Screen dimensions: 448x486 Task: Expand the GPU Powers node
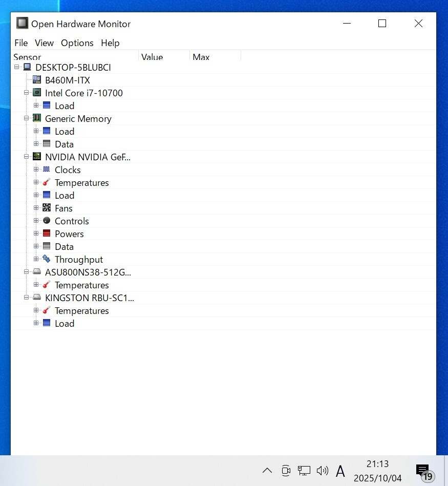(x=36, y=234)
